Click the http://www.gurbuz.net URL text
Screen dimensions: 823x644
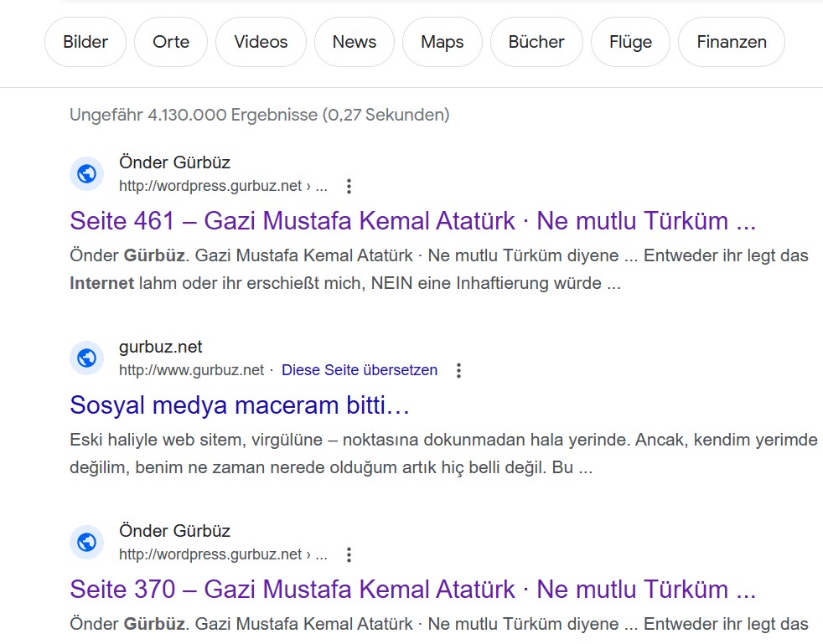192,370
